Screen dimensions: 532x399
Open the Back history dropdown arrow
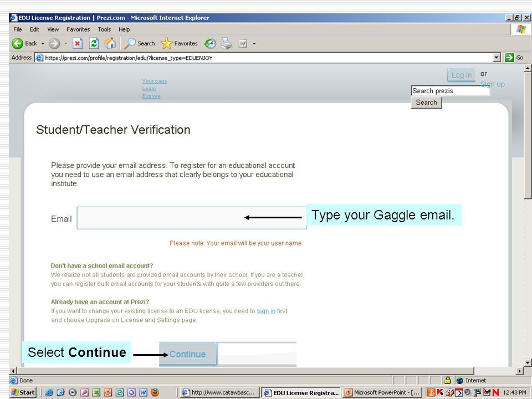point(43,44)
